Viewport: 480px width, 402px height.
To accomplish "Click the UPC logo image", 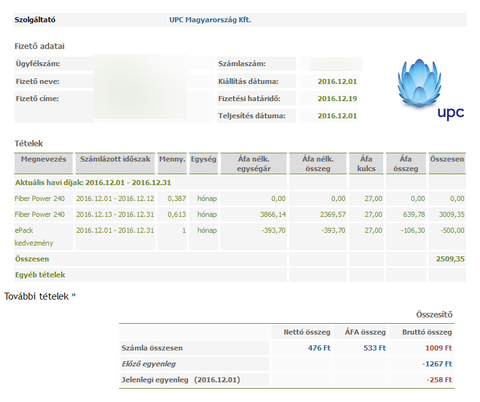I will coord(431,89).
